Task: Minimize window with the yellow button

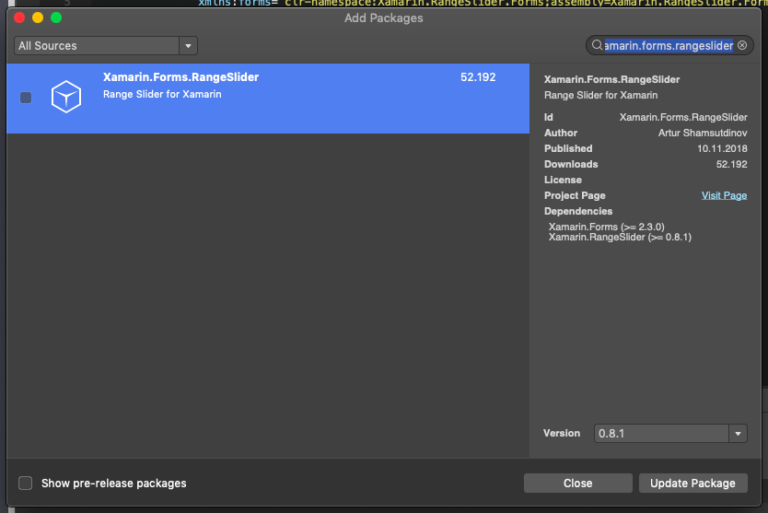Action: pos(38,18)
